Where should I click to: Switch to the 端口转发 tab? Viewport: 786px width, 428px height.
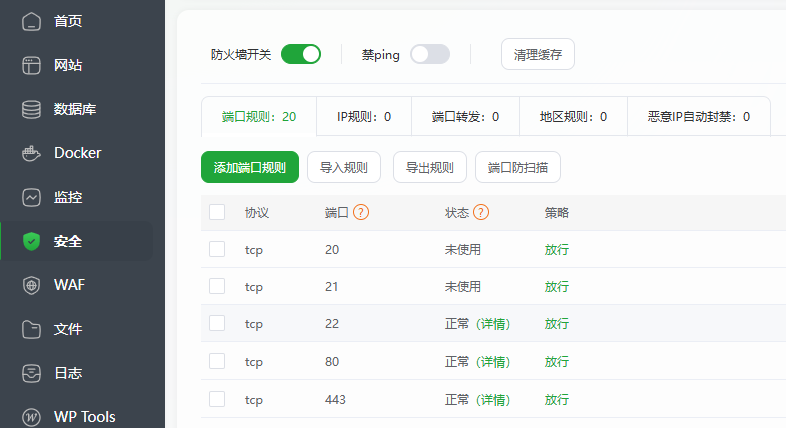pyautogui.click(x=465, y=116)
